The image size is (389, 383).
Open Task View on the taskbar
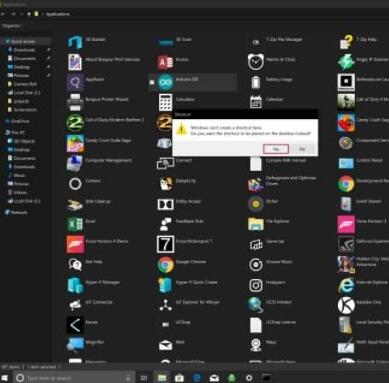coord(144,378)
